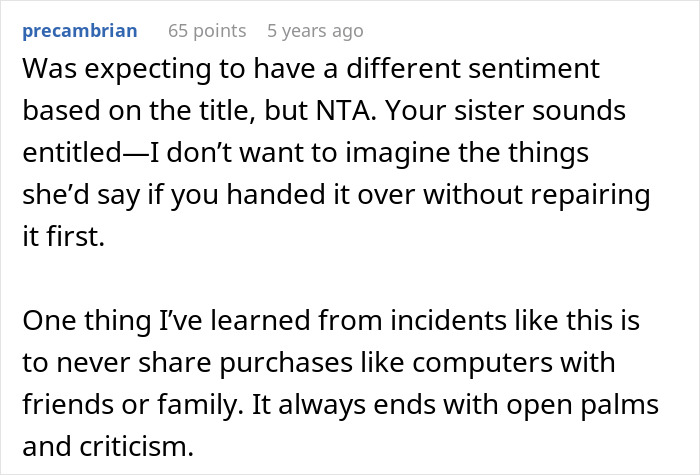This screenshot has height=475, width=700.
Task: Click the 65 points score label
Action: click(206, 31)
